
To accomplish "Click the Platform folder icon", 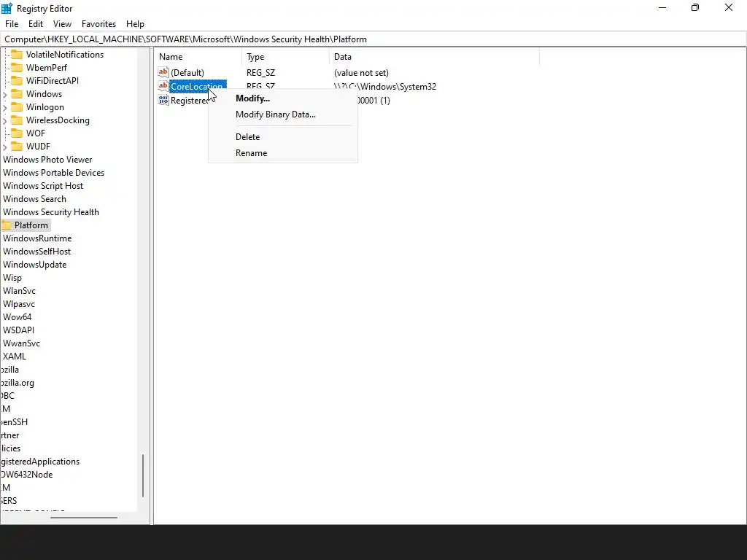I will [6, 225].
